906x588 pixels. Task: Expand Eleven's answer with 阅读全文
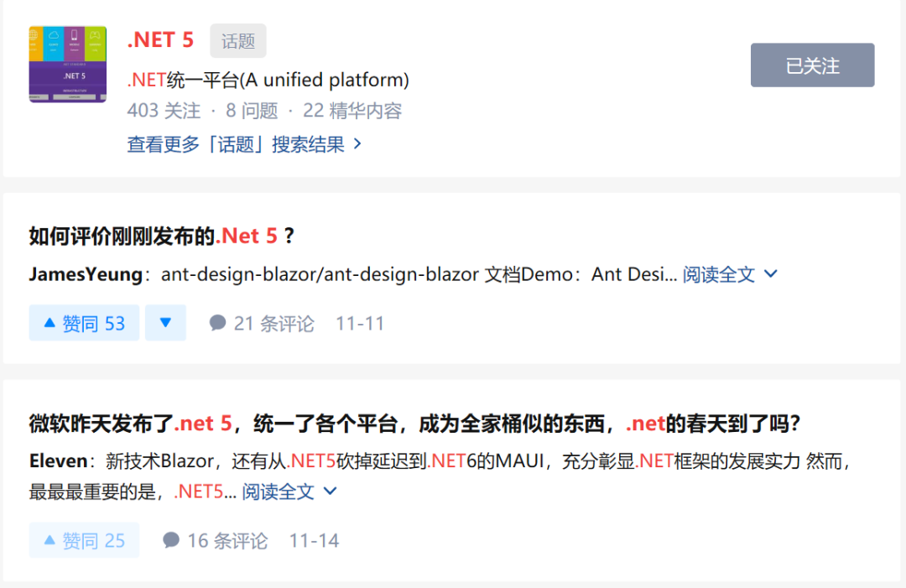click(278, 492)
